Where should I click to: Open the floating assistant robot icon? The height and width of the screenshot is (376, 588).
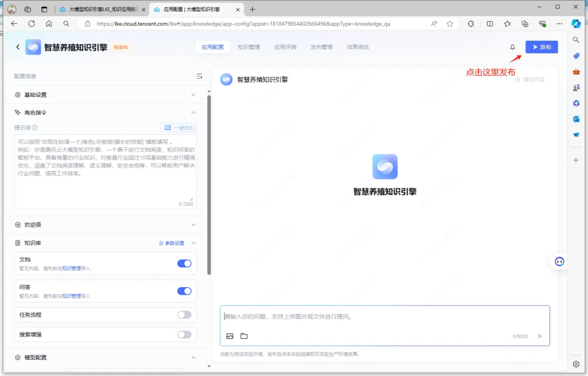559,262
